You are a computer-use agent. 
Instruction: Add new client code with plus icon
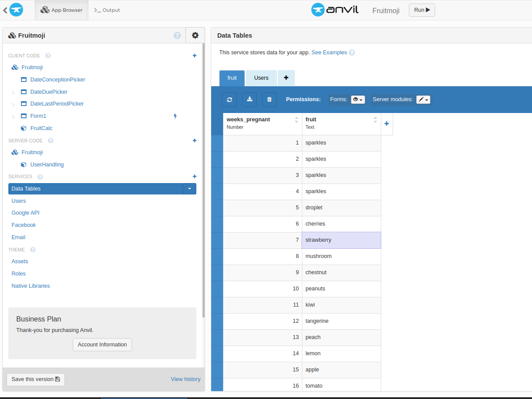[195, 56]
